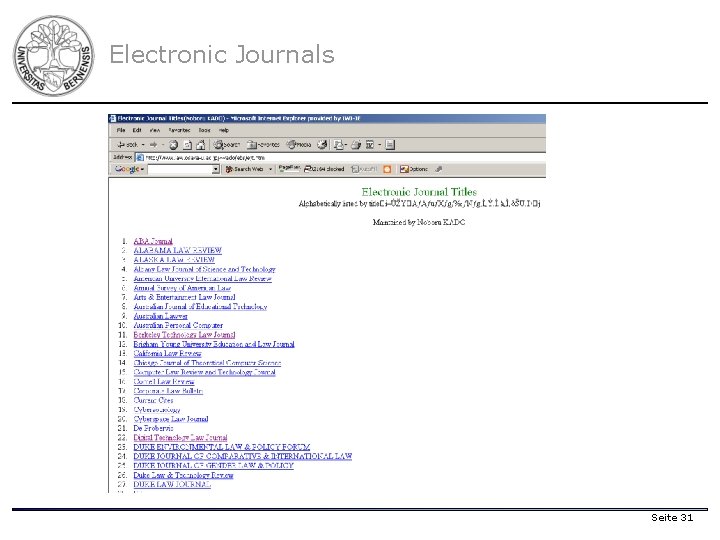Open the DUKE LAW JOURNAL link
This screenshot has width=720, height=540.
(172, 484)
